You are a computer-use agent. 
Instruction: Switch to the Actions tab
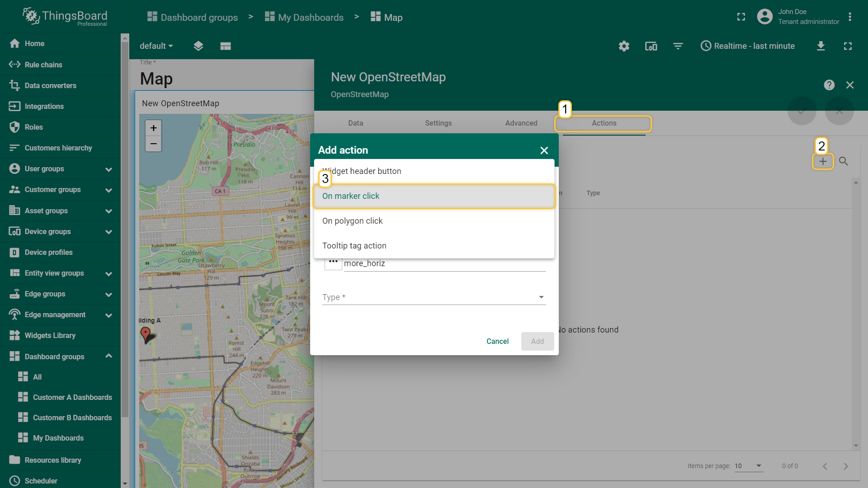pyautogui.click(x=604, y=123)
